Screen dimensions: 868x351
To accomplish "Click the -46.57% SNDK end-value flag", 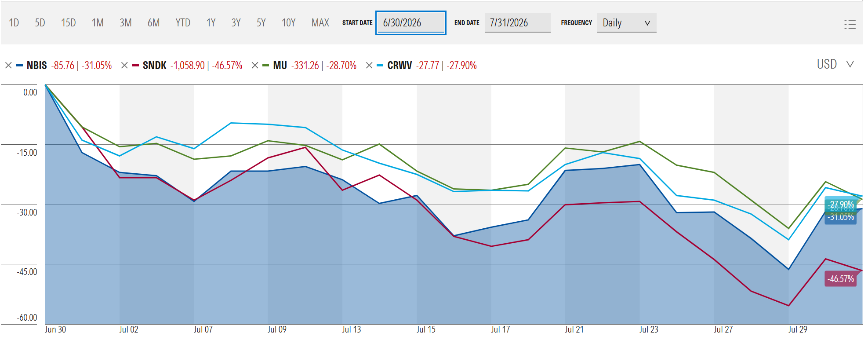I will pyautogui.click(x=841, y=279).
